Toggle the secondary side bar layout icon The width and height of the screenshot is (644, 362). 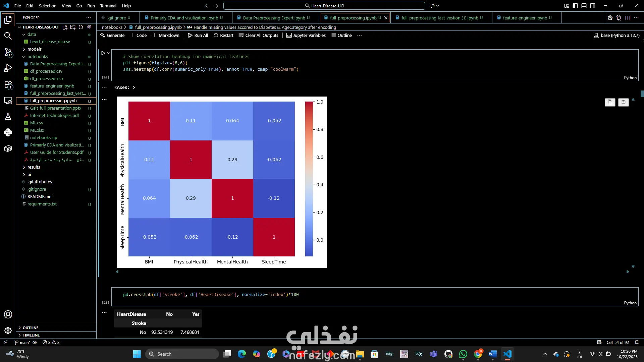point(593,6)
